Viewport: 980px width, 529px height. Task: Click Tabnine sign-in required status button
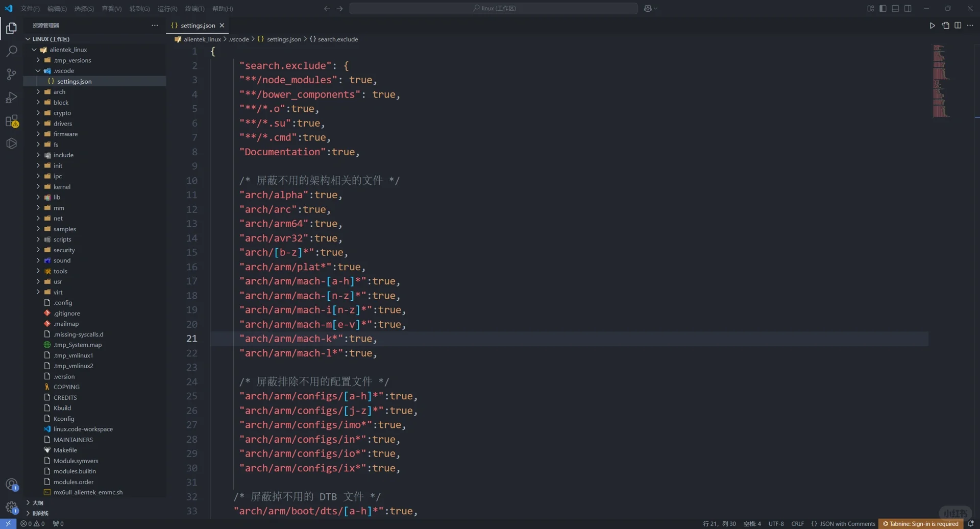coord(921,524)
